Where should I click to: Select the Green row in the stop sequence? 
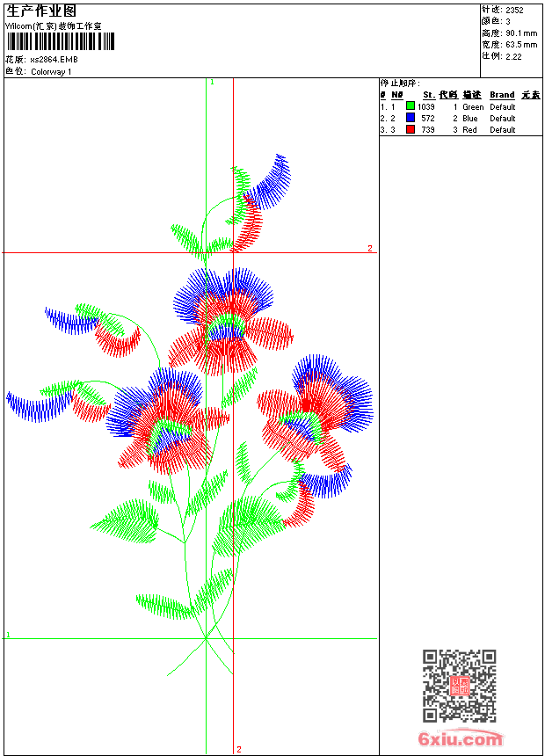(x=461, y=106)
